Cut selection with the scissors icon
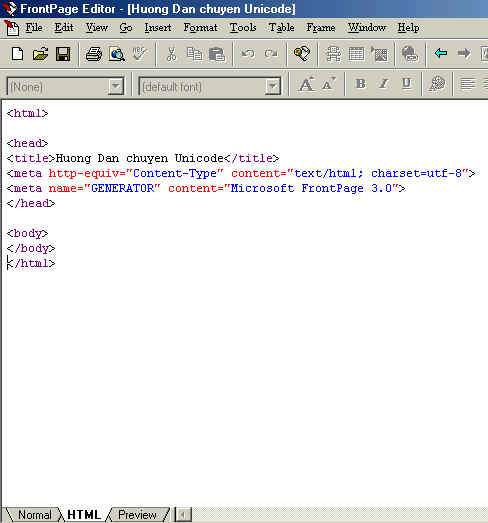The image size is (488, 523). [171, 54]
